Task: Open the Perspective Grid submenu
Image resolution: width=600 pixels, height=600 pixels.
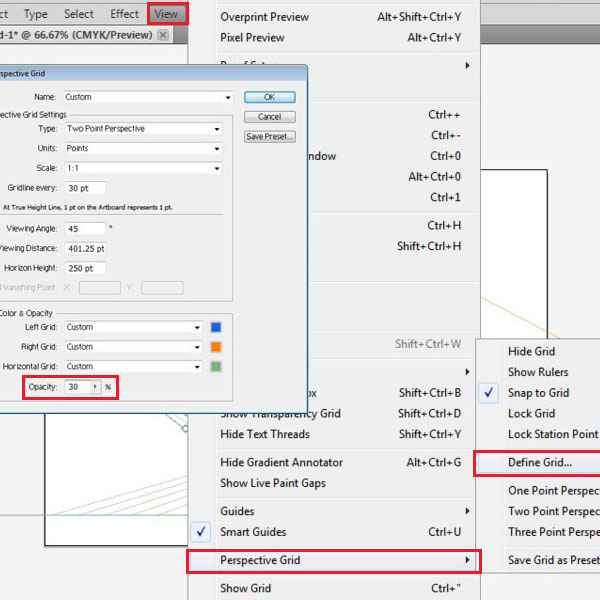Action: [334, 560]
